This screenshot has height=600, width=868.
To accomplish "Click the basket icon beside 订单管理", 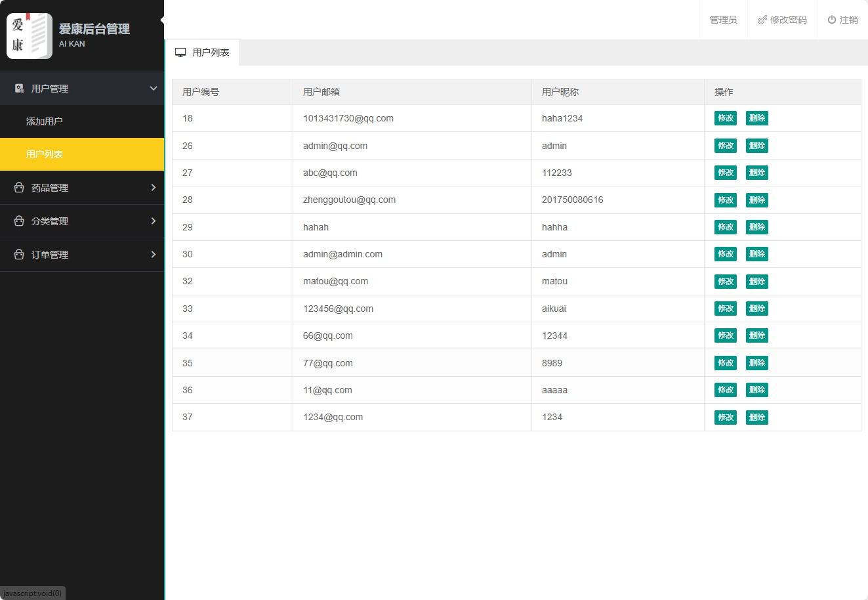I will tap(19, 255).
